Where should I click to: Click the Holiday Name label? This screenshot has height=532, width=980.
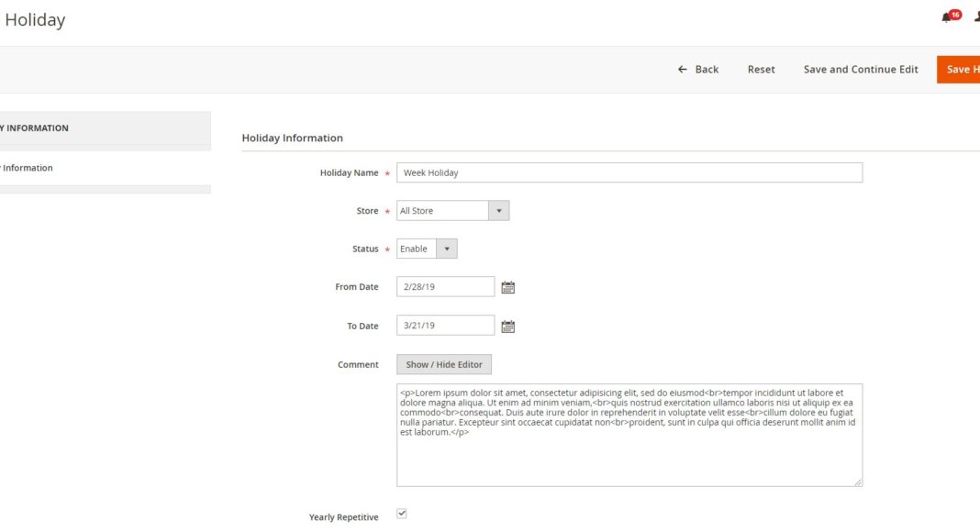click(x=350, y=173)
